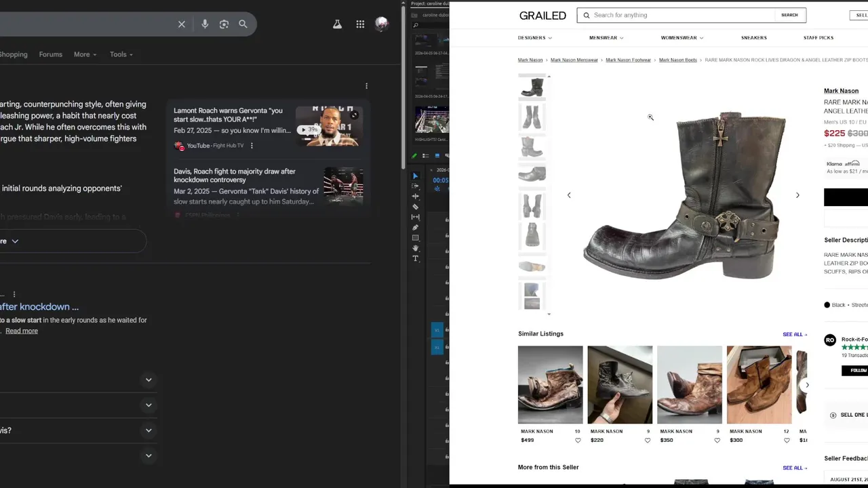Start Google voice search microphone

[x=205, y=24]
